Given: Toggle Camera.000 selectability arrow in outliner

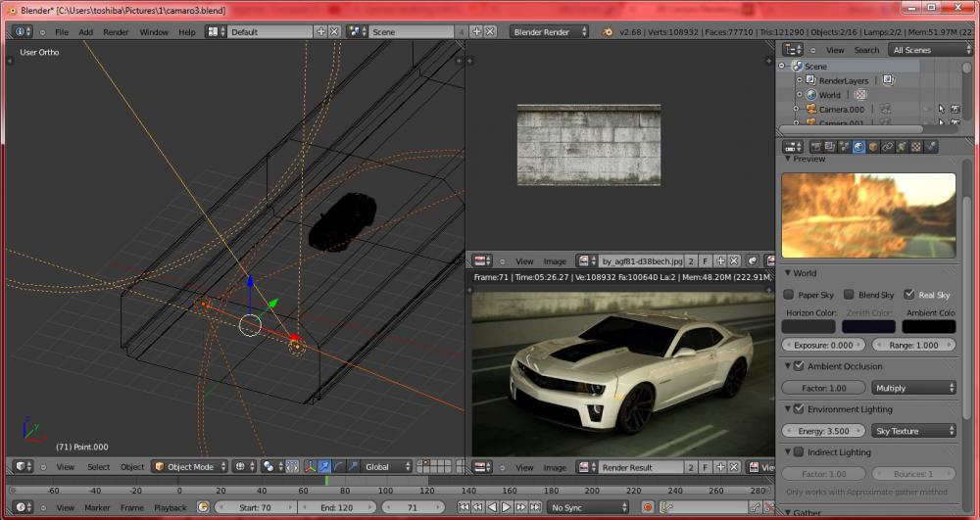Looking at the screenshot, I should point(942,110).
